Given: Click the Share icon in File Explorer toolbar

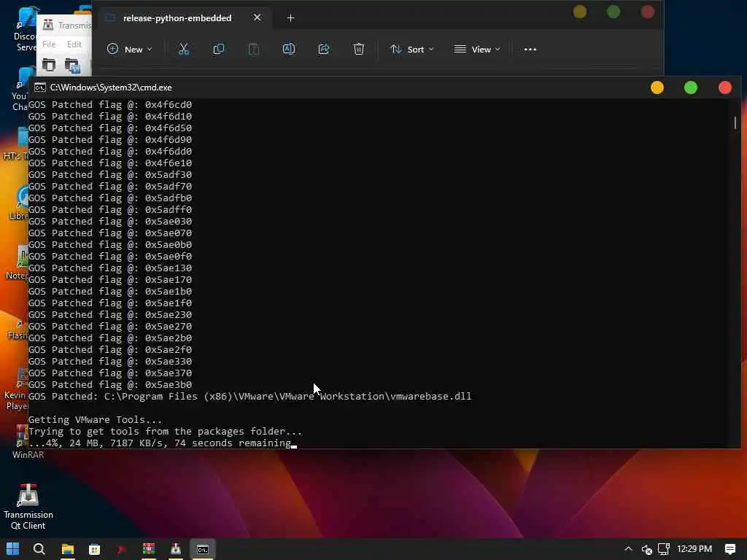Looking at the screenshot, I should click(x=324, y=49).
